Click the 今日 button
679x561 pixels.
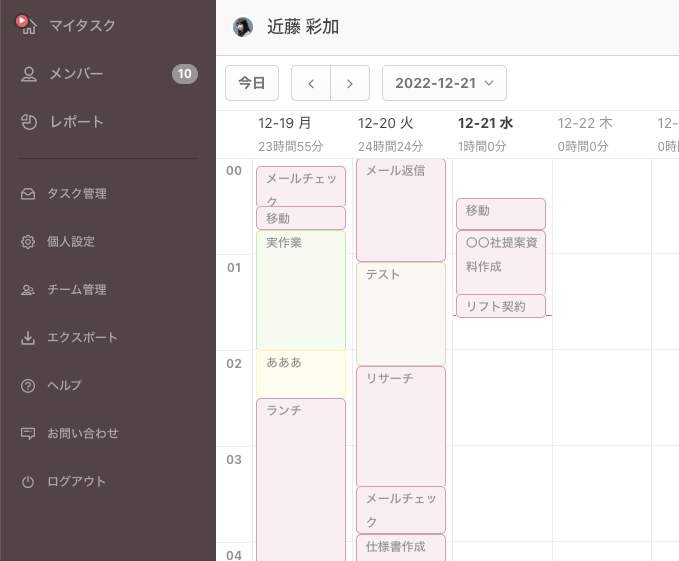252,83
